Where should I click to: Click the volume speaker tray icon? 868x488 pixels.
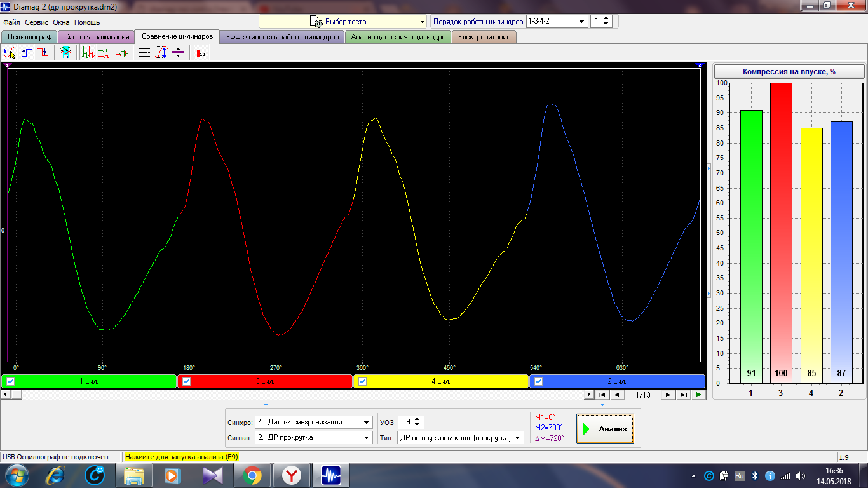(801, 475)
